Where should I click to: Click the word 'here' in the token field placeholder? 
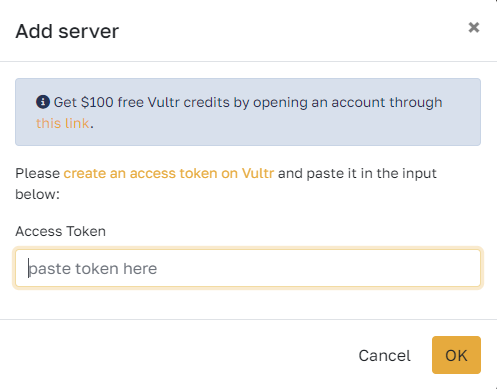click(x=140, y=269)
